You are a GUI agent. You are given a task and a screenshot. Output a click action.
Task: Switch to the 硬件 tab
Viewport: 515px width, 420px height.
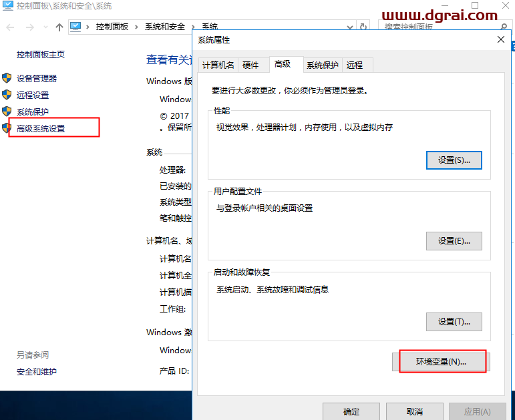(250, 65)
